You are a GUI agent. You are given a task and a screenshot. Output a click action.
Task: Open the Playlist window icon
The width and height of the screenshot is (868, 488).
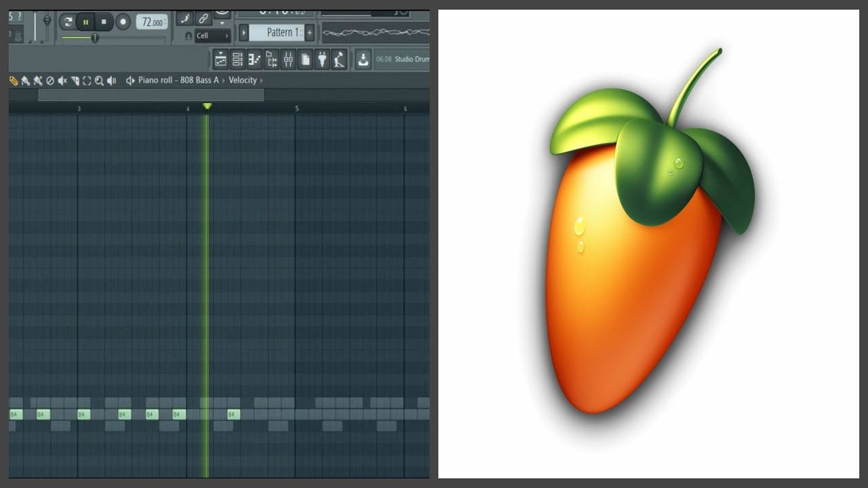pos(220,60)
